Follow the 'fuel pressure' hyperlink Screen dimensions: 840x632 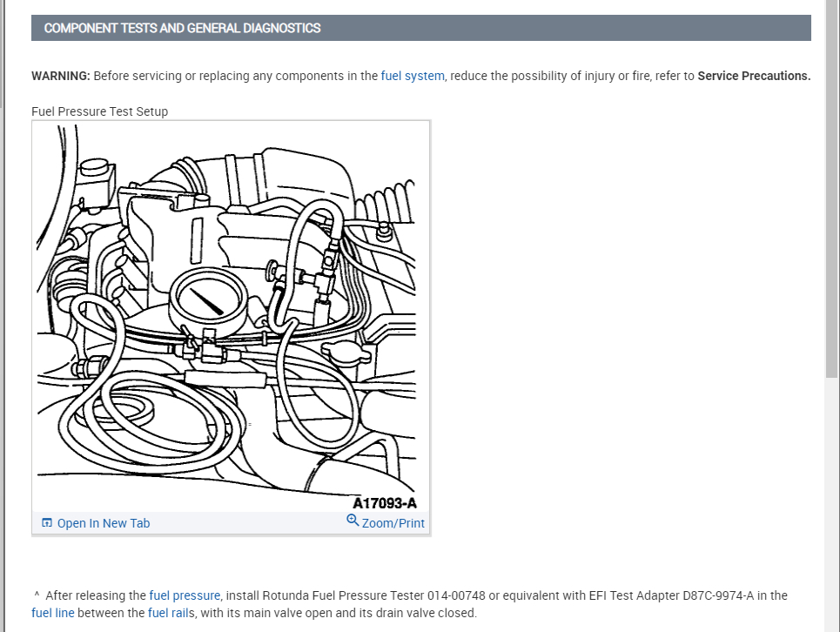pos(185,595)
